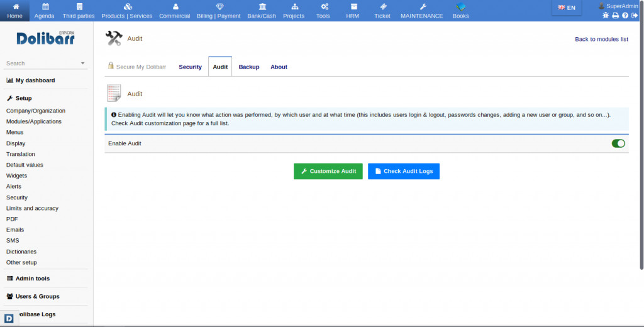This screenshot has width=644, height=327.
Task: Select the Audit tab
Action: (x=220, y=67)
